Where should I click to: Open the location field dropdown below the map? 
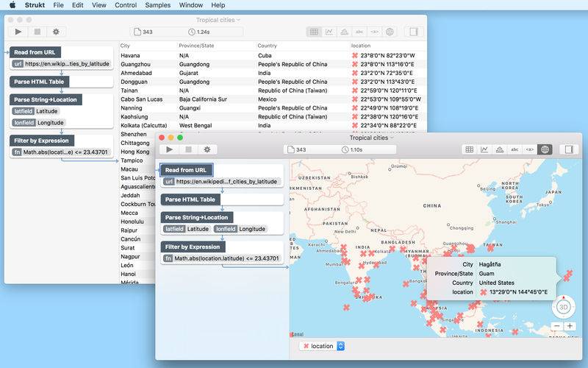(323, 346)
